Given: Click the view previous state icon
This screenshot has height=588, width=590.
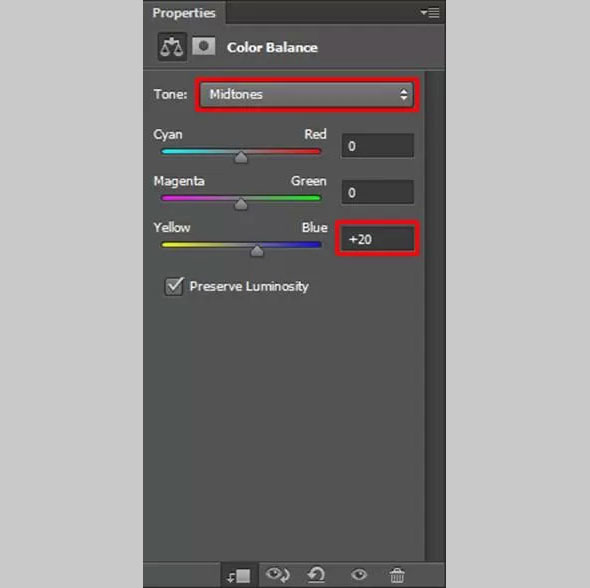Looking at the screenshot, I should click(x=278, y=574).
